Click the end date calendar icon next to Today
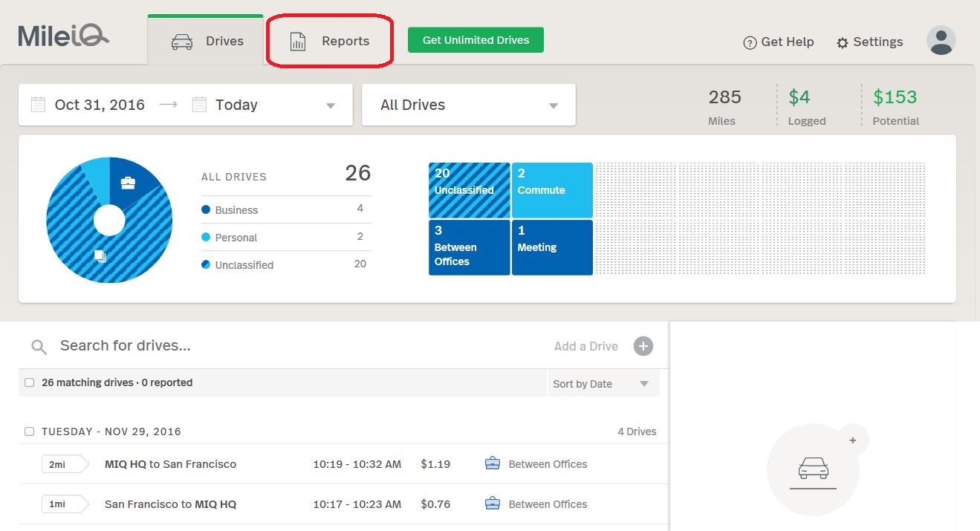The width and height of the screenshot is (980, 531). point(199,105)
